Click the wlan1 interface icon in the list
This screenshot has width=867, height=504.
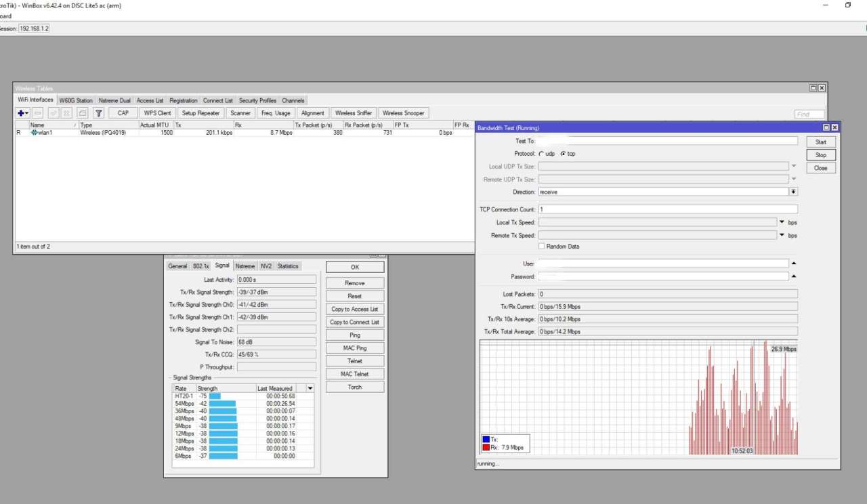point(34,133)
